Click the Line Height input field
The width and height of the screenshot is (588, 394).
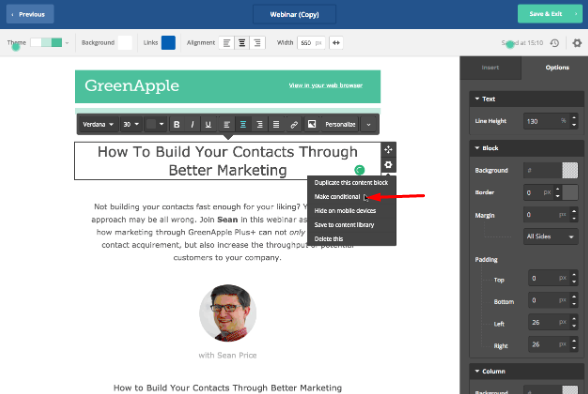(x=546, y=121)
